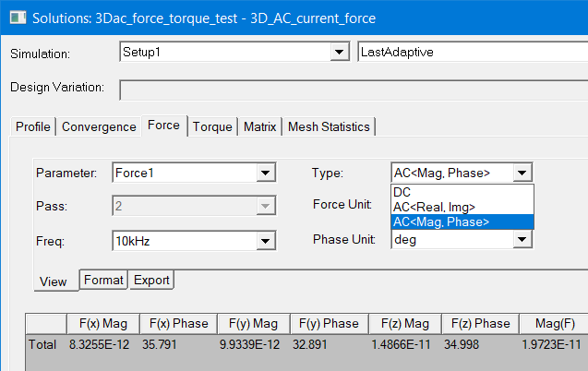Collapse the Type dropdown arrow
Screen dimensions: 588x371
pos(522,173)
